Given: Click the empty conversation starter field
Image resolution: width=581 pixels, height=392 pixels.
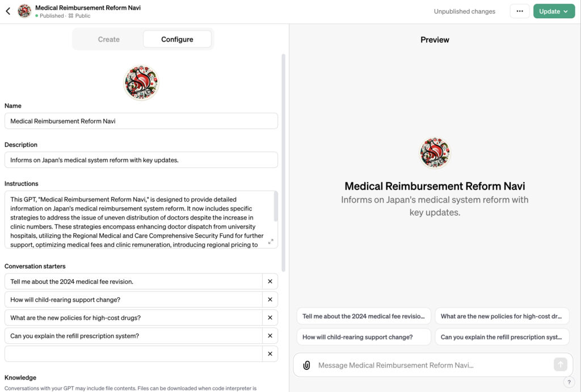Looking at the screenshot, I should click(x=134, y=354).
